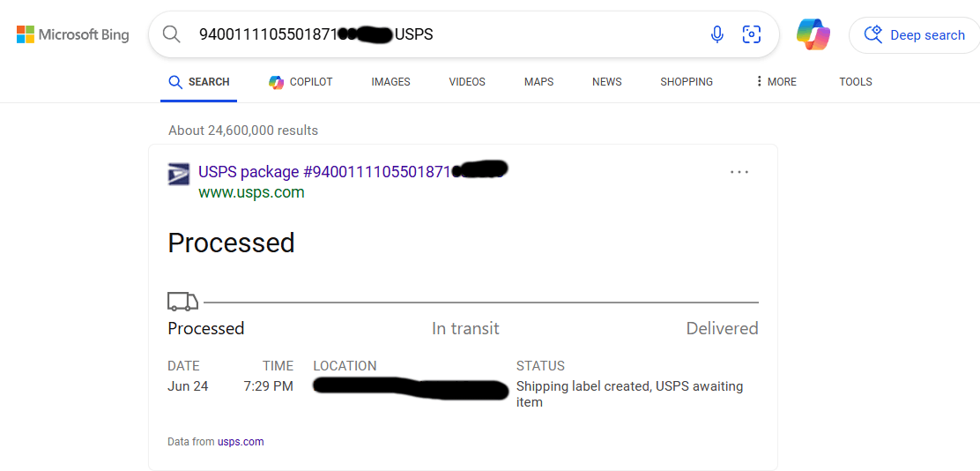Open the colorful Copilot icon
980x471 pixels.
813,34
